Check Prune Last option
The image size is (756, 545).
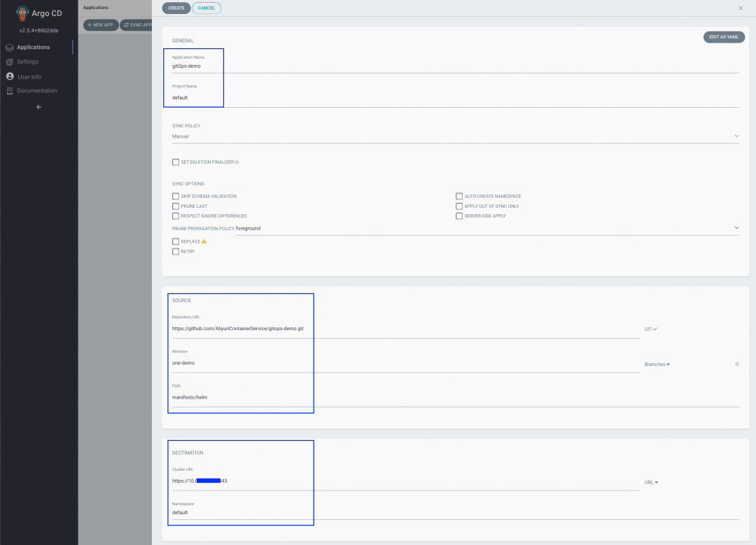click(x=176, y=206)
